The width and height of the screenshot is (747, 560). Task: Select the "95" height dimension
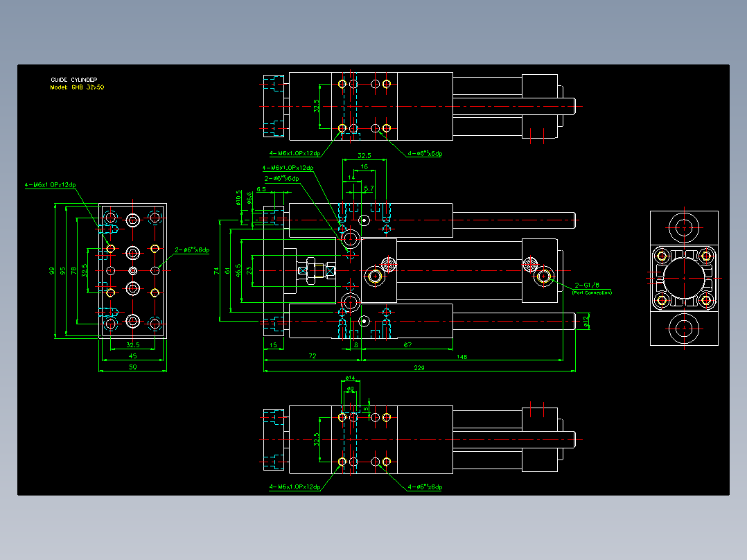[x=63, y=271]
